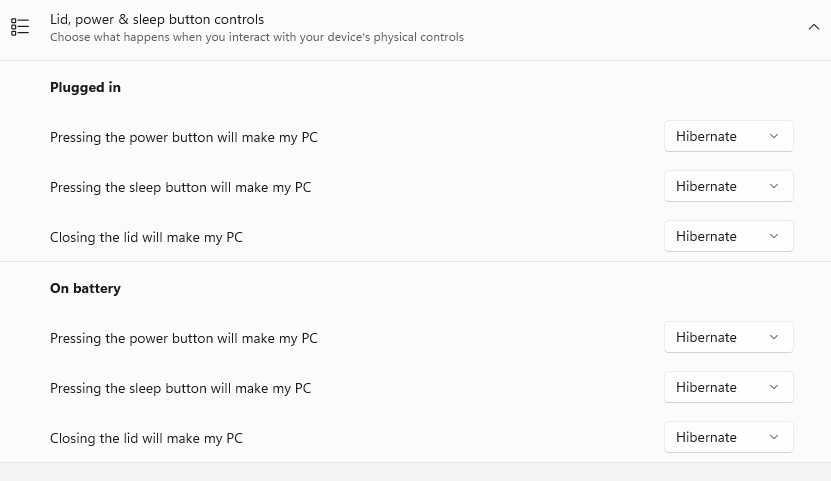Click the 'Plugged in' section heading
The image size is (831, 481).
85,87
